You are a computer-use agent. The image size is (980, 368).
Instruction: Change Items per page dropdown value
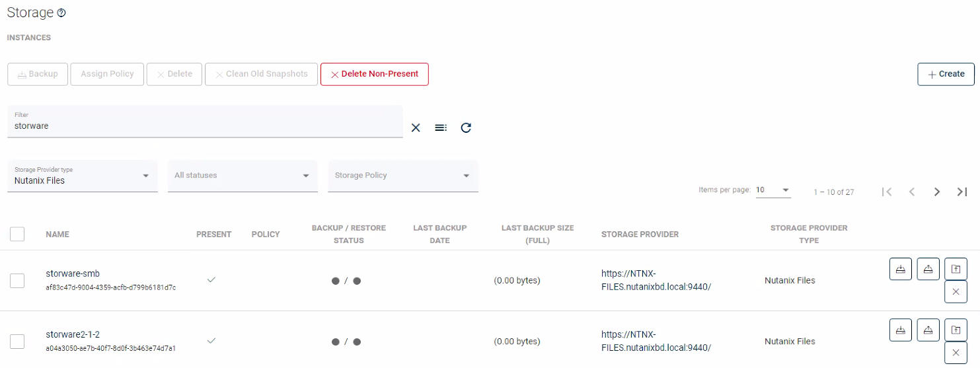click(x=773, y=190)
